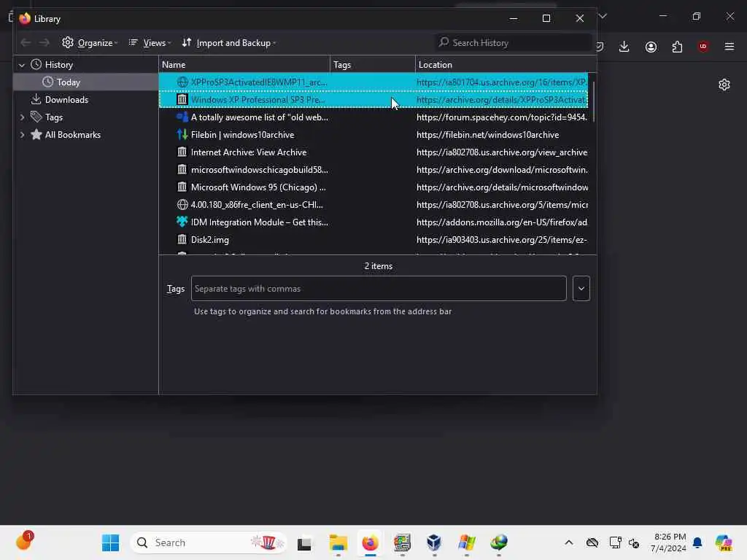The image size is (747, 560).
Task: Select the Microsoft Windows 95 (Chicago) entry
Action: click(x=373, y=187)
